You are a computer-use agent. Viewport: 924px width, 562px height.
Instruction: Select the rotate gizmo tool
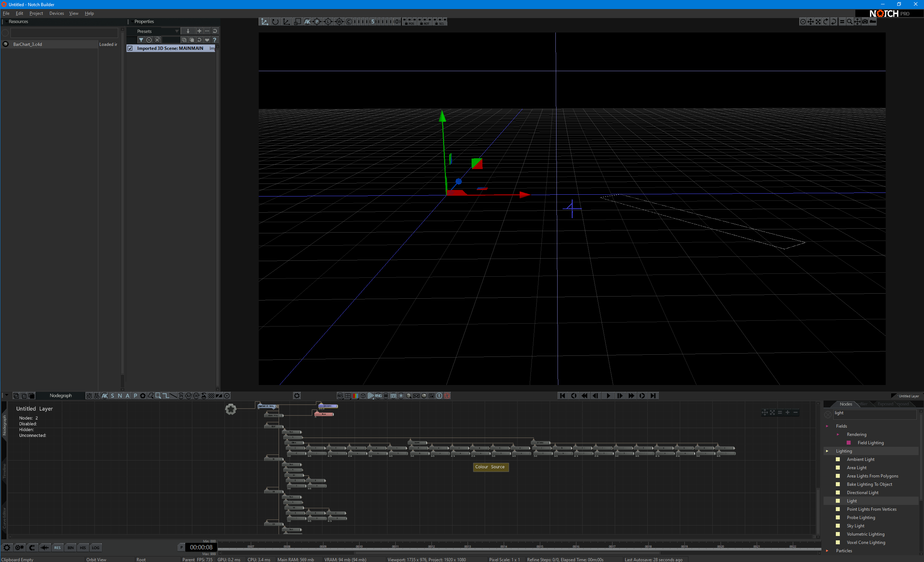click(275, 22)
